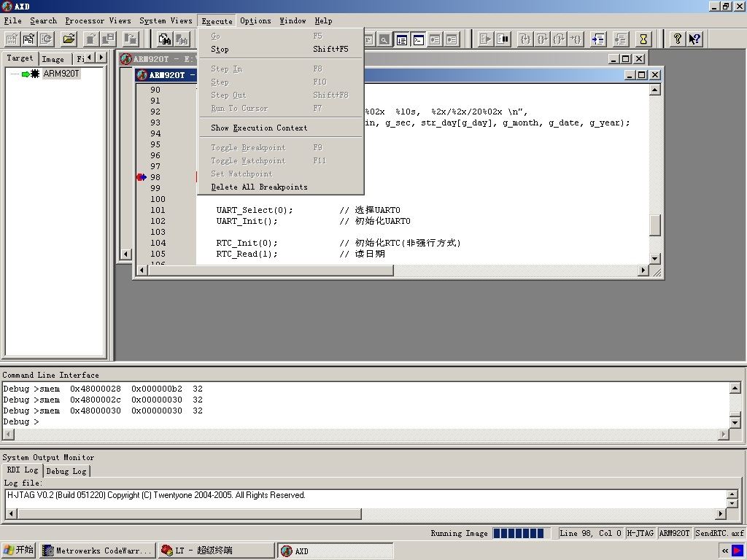Click the UART_Select(0); code line

click(x=255, y=210)
